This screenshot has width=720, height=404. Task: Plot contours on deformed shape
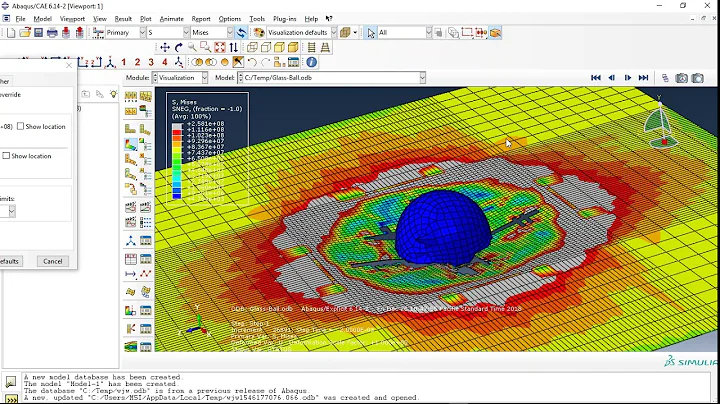130,145
